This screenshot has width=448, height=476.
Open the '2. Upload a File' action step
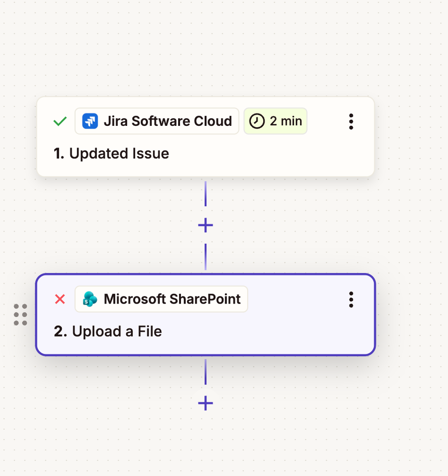(x=205, y=315)
